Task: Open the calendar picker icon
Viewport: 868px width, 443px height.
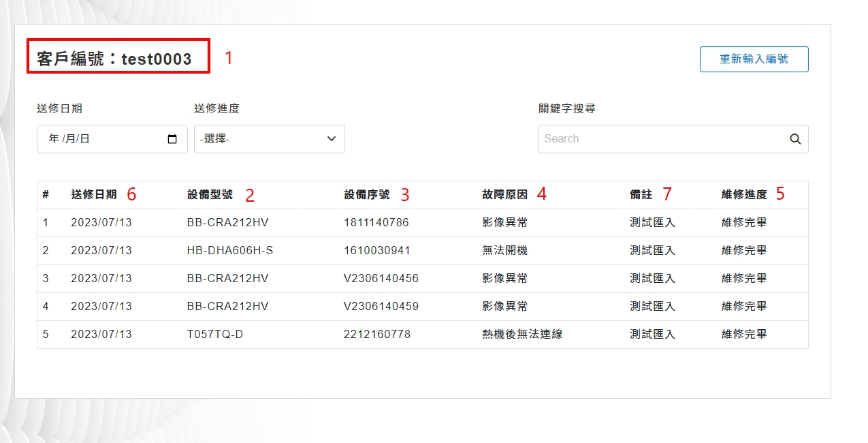Action: pos(172,139)
